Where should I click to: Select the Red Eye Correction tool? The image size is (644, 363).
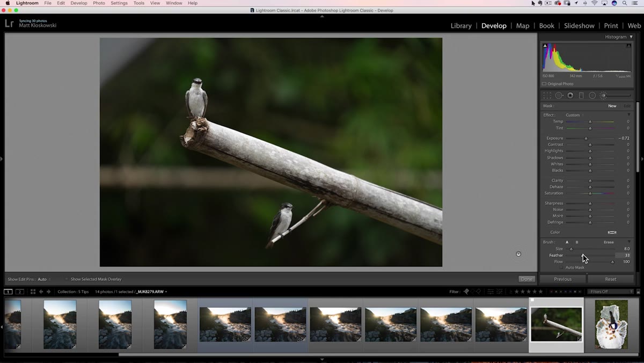click(x=570, y=96)
